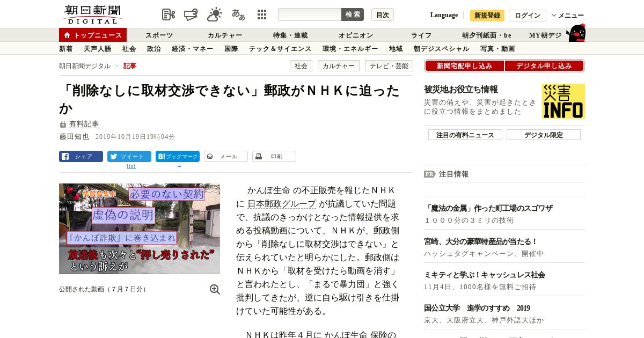Open the grid apps icon
The height and width of the screenshot is (338, 644).
[x=262, y=14]
